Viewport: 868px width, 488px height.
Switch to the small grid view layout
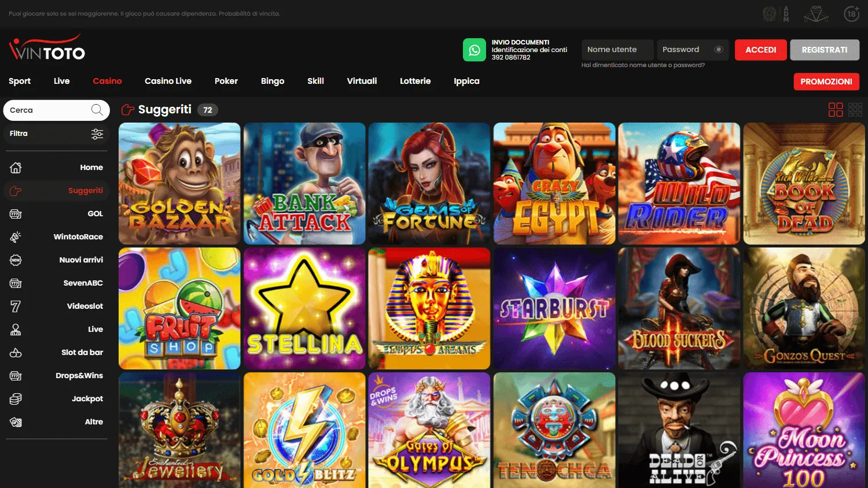(856, 109)
